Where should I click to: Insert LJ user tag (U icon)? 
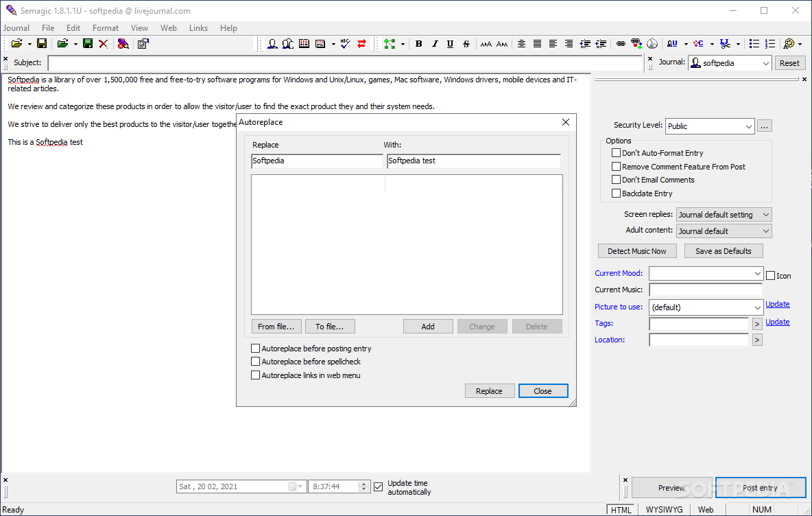[672, 44]
